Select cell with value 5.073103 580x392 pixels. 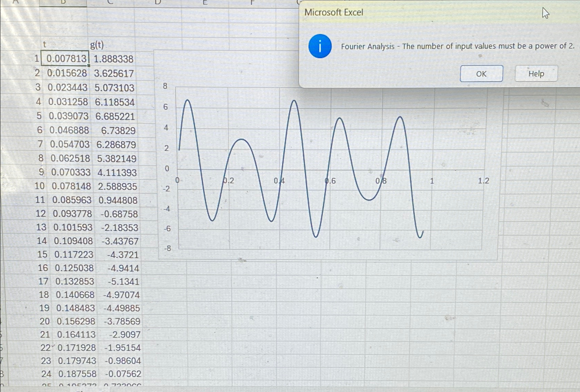114,88
